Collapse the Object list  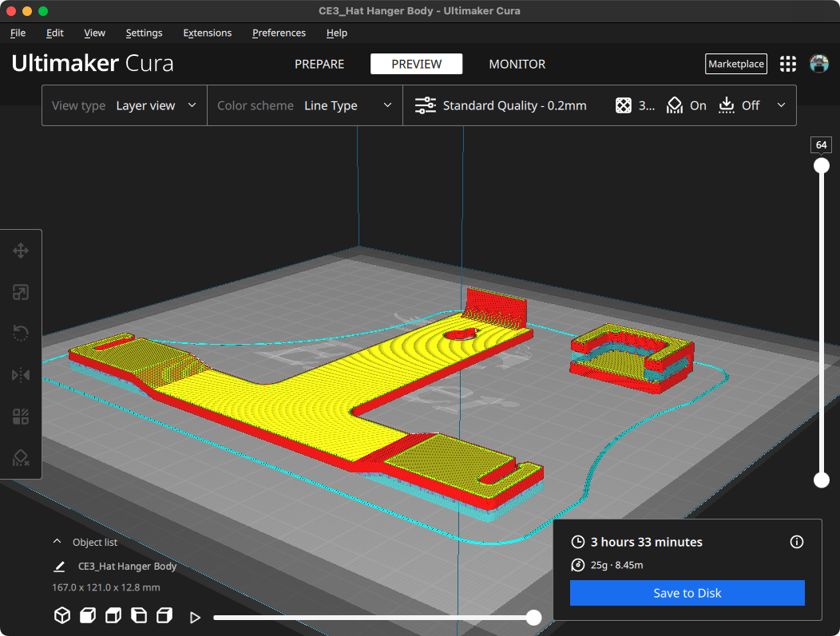[57, 542]
